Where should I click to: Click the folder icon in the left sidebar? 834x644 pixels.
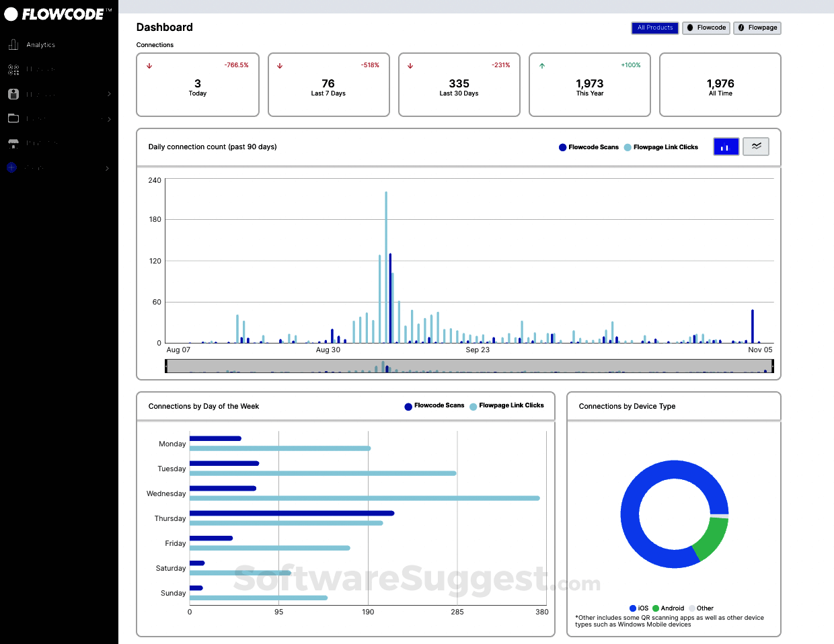pyautogui.click(x=13, y=118)
